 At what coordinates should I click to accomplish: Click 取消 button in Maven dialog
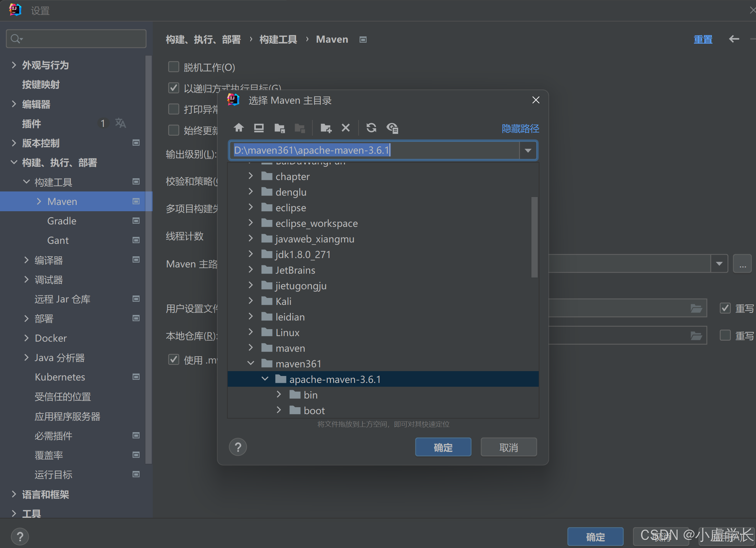[x=508, y=447]
